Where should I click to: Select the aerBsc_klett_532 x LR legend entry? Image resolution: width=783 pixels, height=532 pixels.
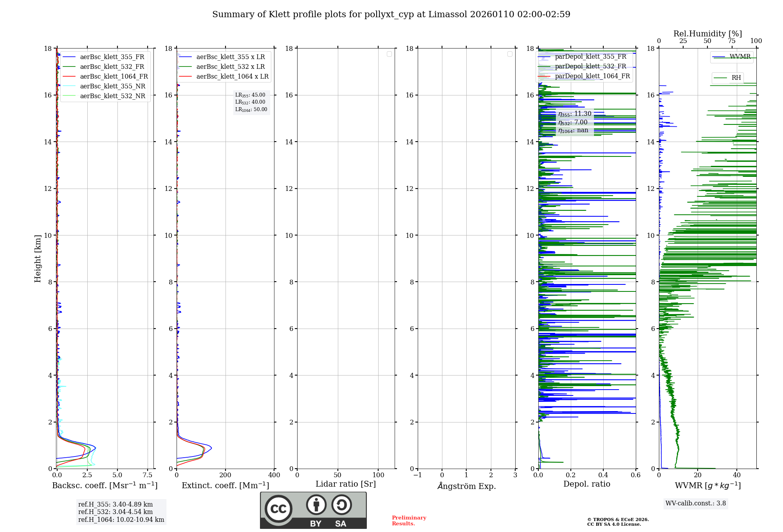tap(230, 67)
